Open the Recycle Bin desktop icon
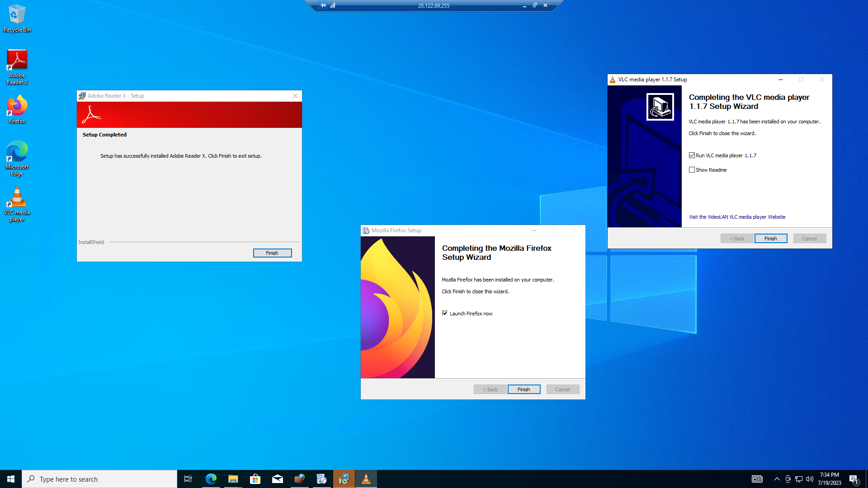This screenshot has width=868, height=488. pyautogui.click(x=17, y=19)
